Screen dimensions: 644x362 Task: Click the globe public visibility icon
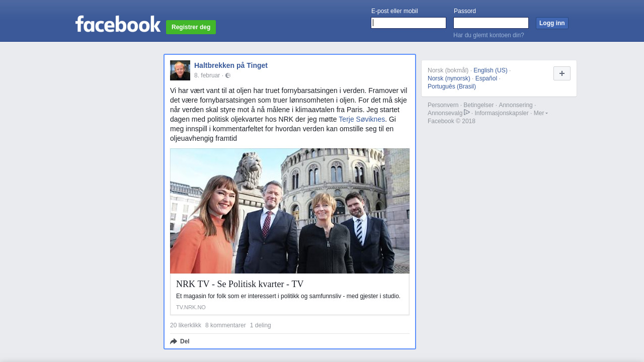[228, 75]
